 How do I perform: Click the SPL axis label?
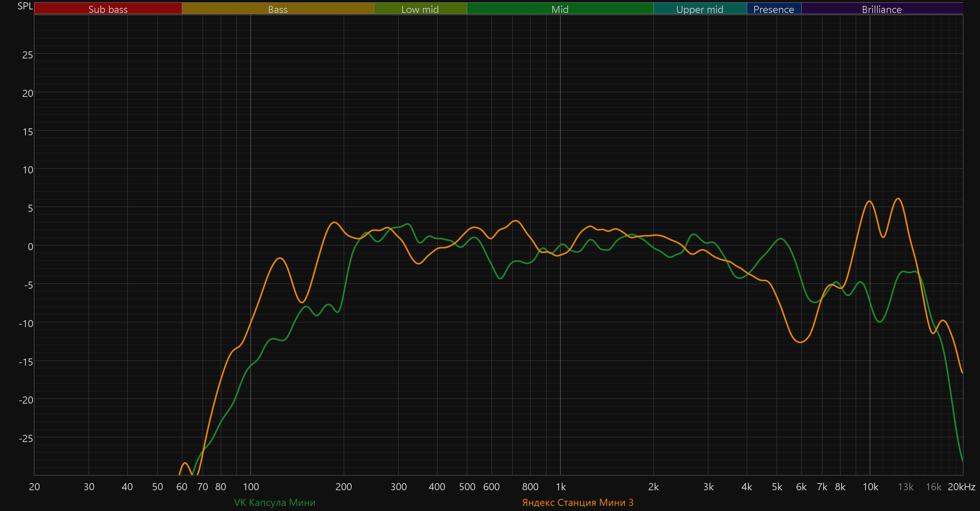coord(25,6)
